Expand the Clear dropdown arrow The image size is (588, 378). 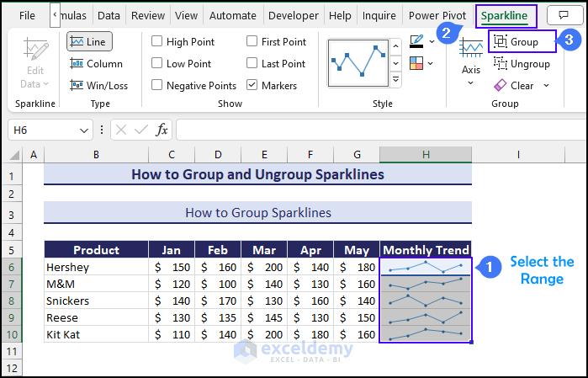pyautogui.click(x=546, y=85)
